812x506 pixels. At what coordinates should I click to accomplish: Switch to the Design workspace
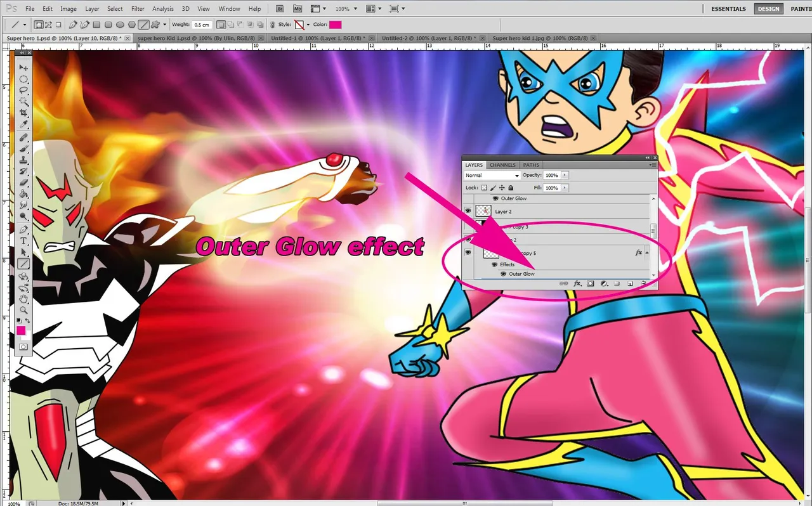pos(768,9)
